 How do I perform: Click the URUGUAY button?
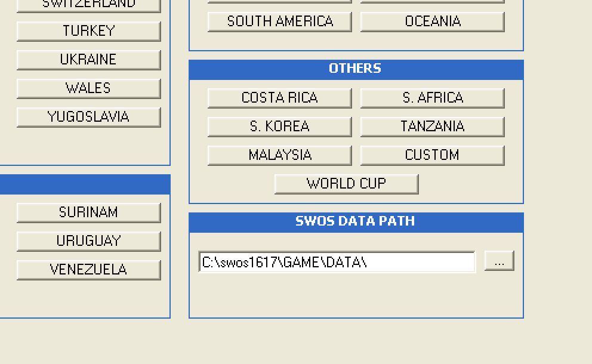88,241
